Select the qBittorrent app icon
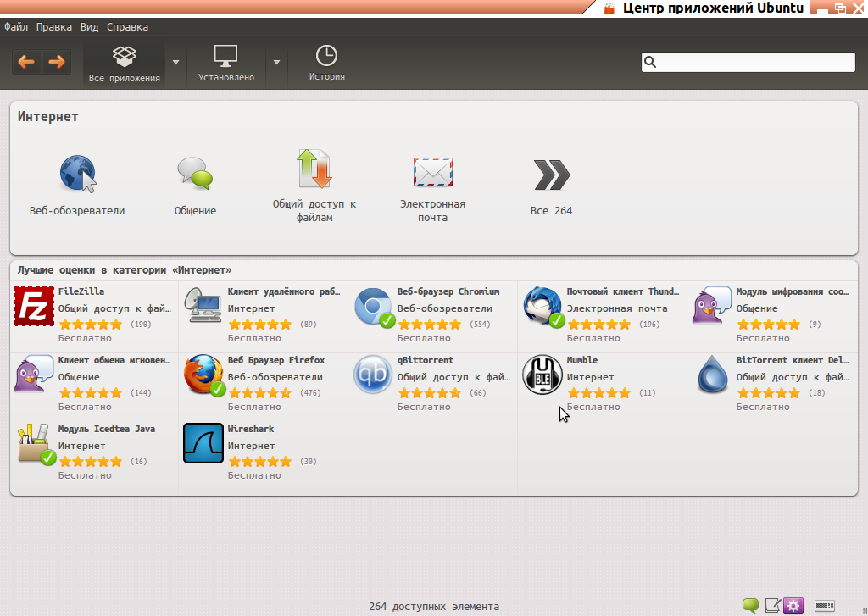Image resolution: width=868 pixels, height=616 pixels. pyautogui.click(x=373, y=375)
